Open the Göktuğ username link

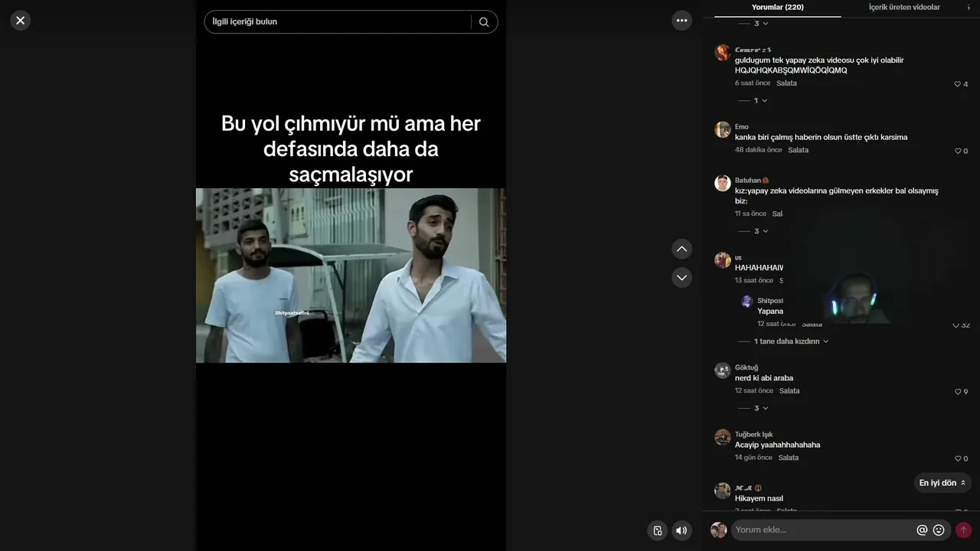746,367
